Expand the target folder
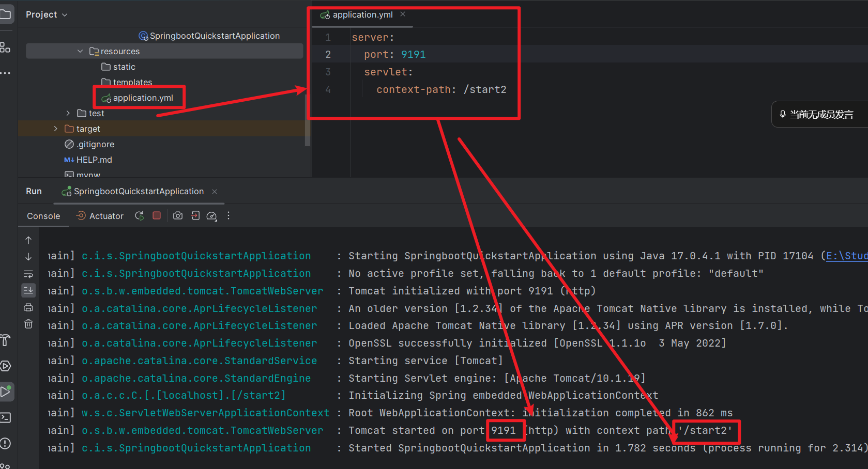The image size is (868, 469). 55,129
